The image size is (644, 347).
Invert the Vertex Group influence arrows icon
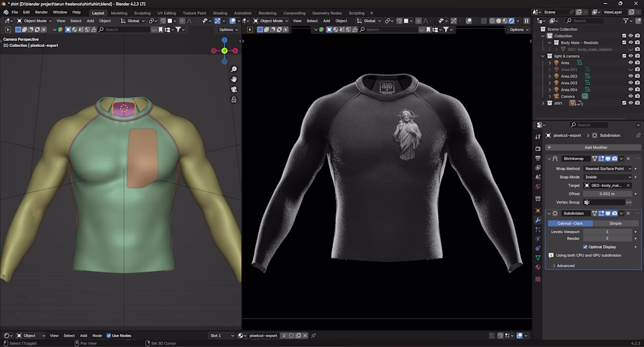point(629,202)
